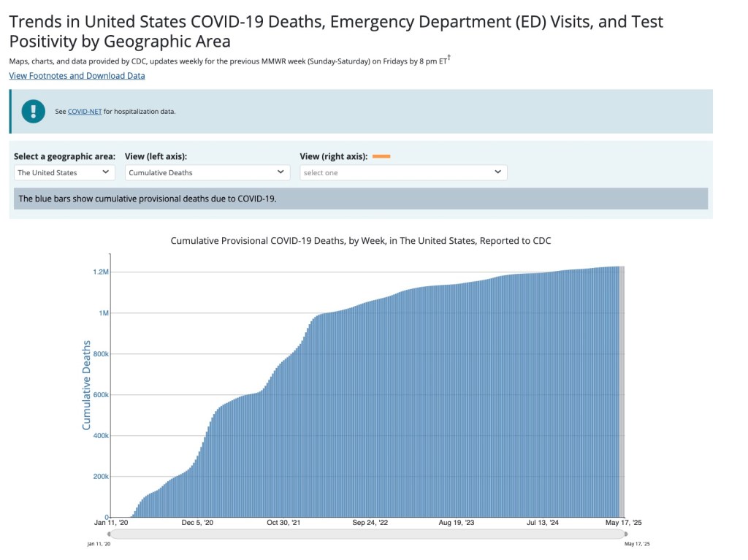Click the Jul 13, '24 x-axis label
Screen dimensions: 748x560
(x=543, y=523)
